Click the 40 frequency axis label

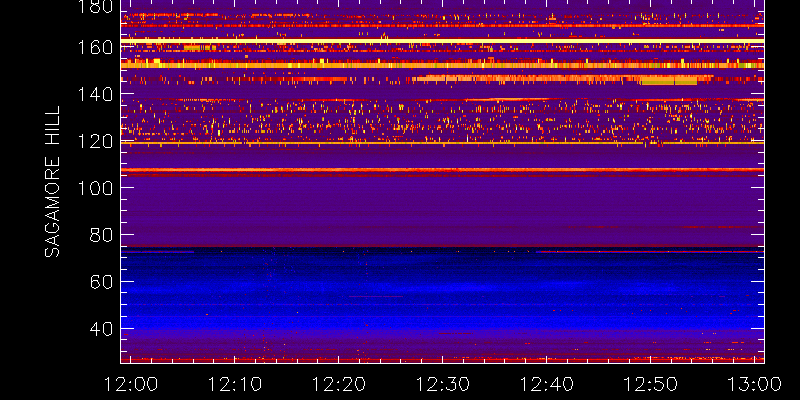click(x=101, y=329)
